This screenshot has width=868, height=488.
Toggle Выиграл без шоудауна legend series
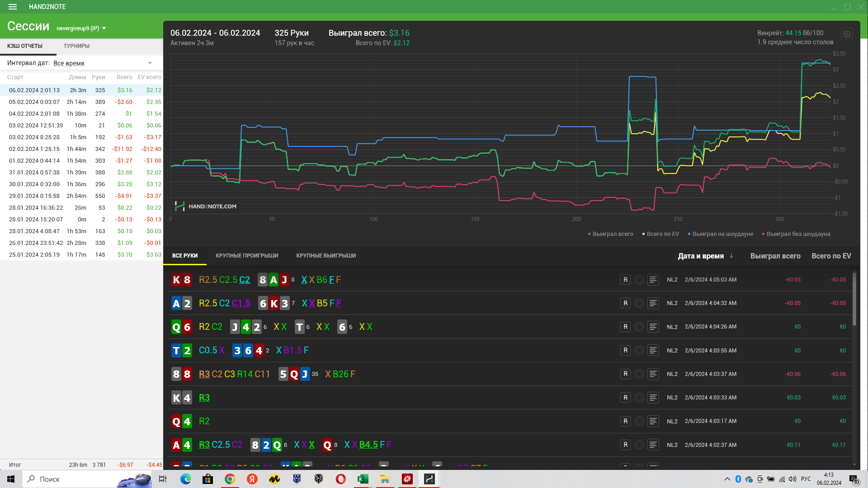pyautogui.click(x=796, y=234)
